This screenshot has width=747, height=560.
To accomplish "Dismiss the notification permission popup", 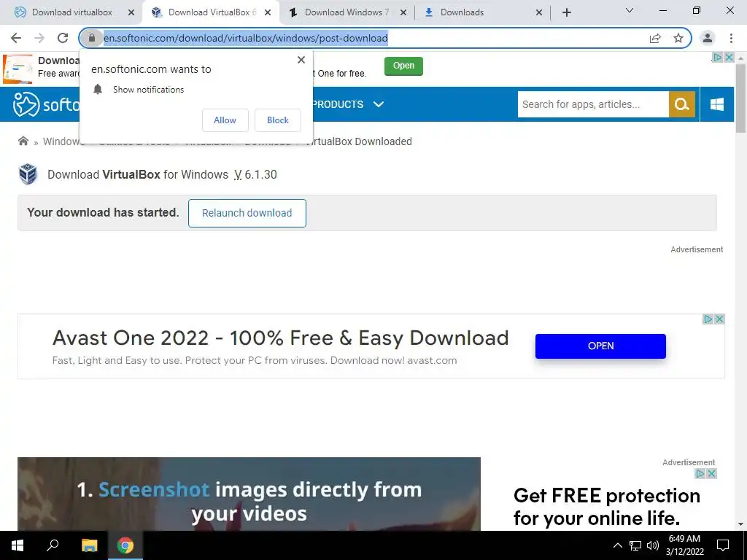I will 301,60.
